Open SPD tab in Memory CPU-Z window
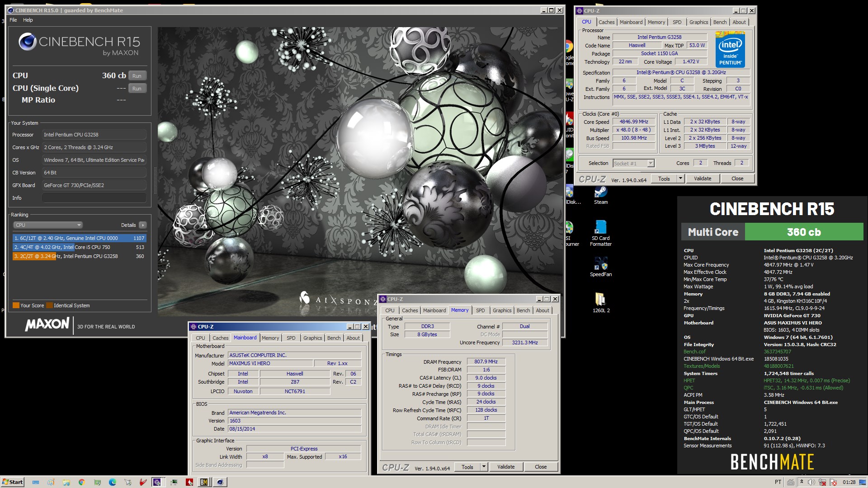Image resolution: width=868 pixels, height=488 pixels. point(480,310)
